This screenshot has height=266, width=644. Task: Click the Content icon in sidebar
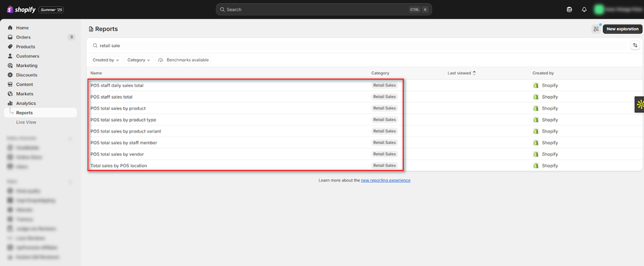coord(10,84)
